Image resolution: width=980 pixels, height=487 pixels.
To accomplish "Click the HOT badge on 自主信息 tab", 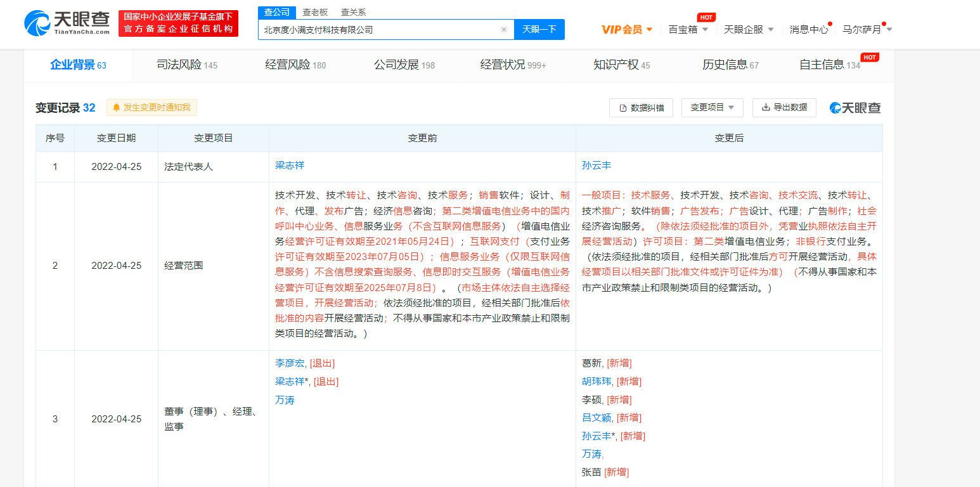I will [869, 56].
